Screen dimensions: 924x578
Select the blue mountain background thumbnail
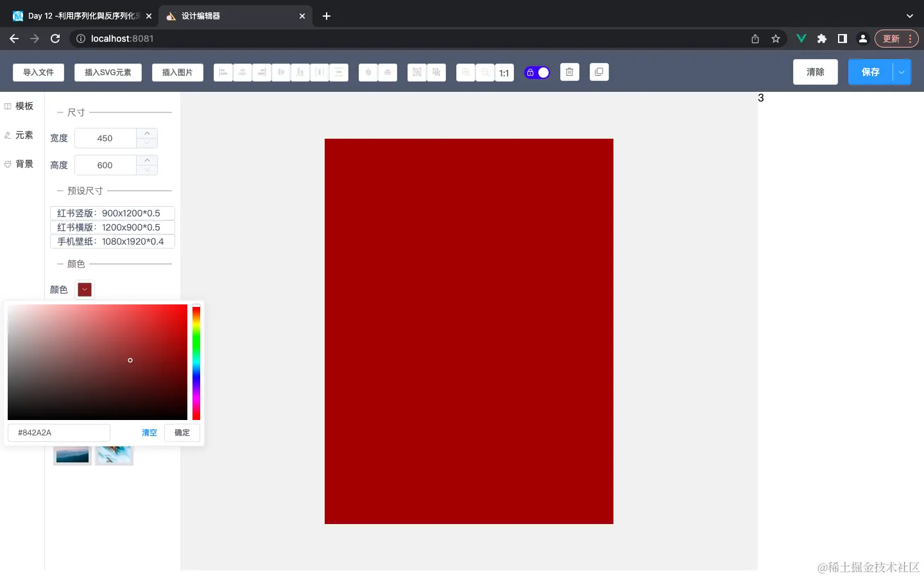pyautogui.click(x=73, y=455)
